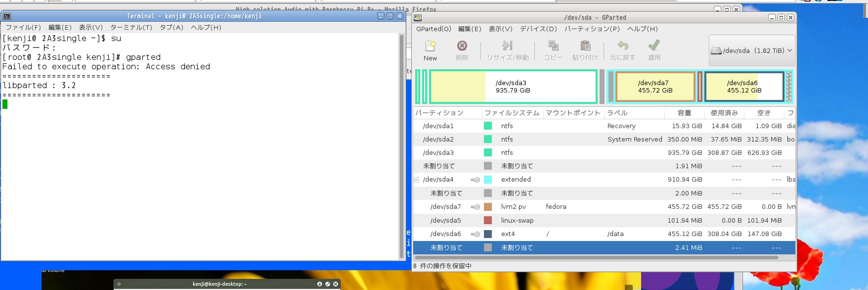
Task: Open the /dev/sda device selector dropdown
Action: coord(751,50)
